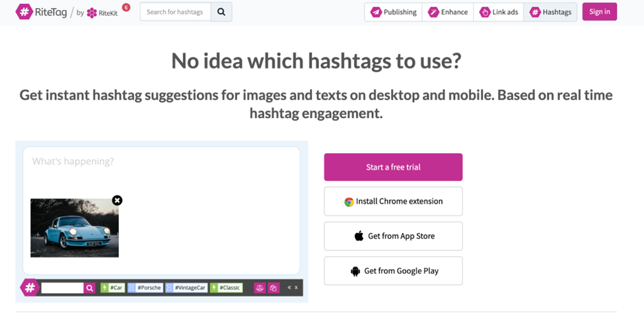Open the RiteKit notifications badge
Viewport: 644px width, 326px height.
pyautogui.click(x=125, y=7)
